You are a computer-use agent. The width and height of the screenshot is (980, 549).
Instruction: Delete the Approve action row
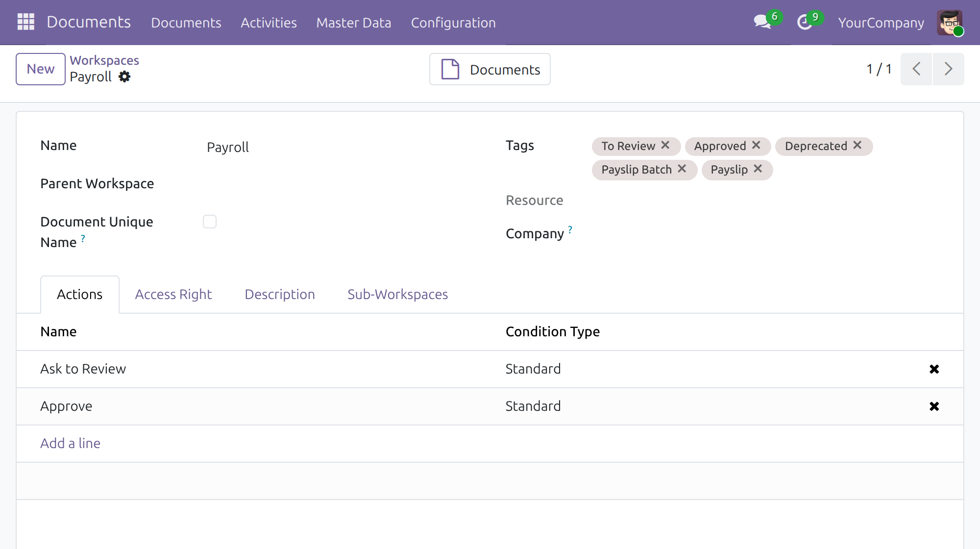pos(934,406)
